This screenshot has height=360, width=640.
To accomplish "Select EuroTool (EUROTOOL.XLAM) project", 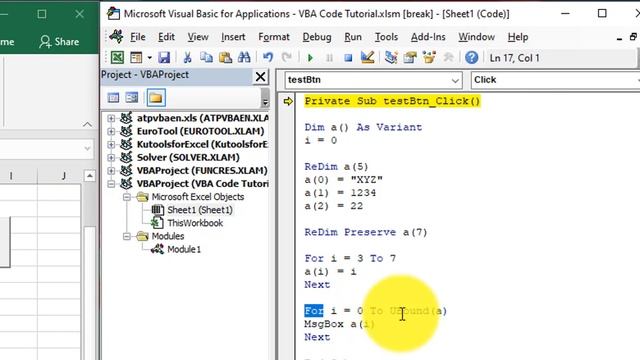I will pos(200,131).
